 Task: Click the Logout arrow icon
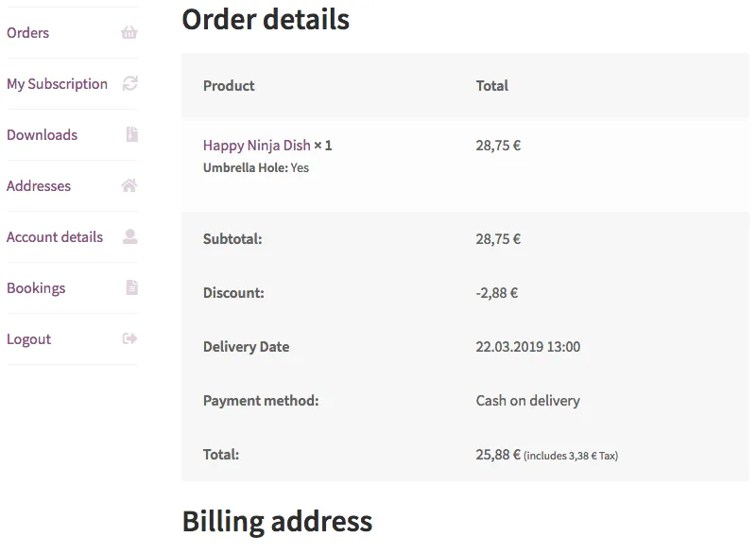pos(130,339)
